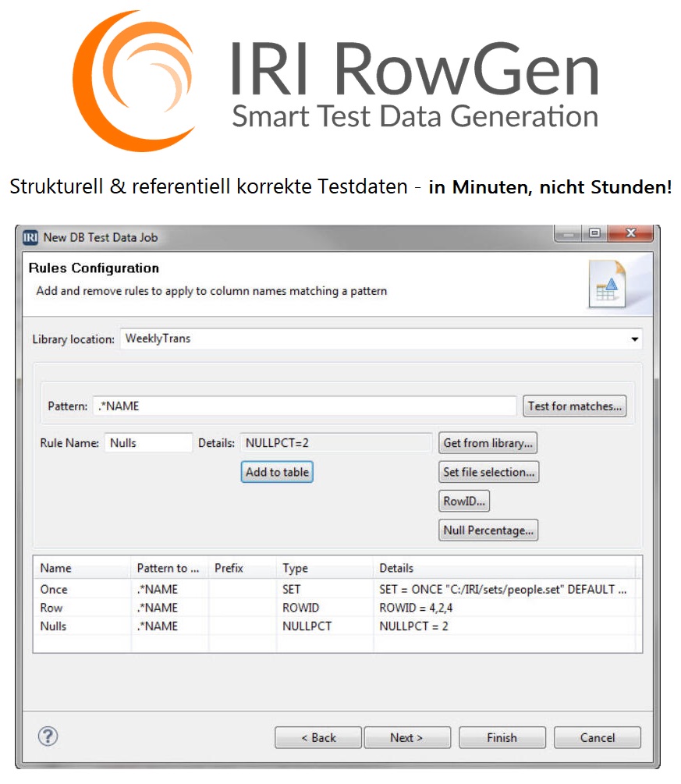The image size is (681, 784).
Task: Open the Set file selection dialog
Action: tap(488, 472)
